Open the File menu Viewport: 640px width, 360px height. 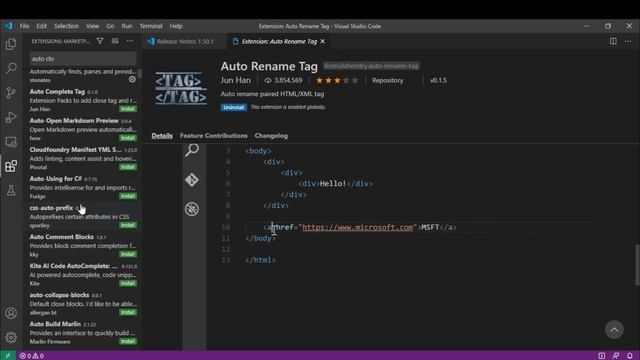click(x=24, y=26)
